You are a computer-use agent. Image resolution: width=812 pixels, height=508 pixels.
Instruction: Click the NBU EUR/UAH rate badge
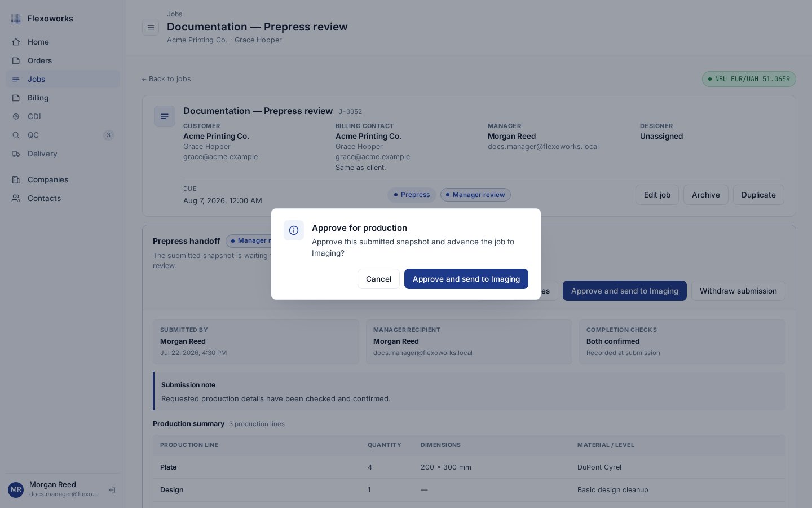[x=749, y=79]
